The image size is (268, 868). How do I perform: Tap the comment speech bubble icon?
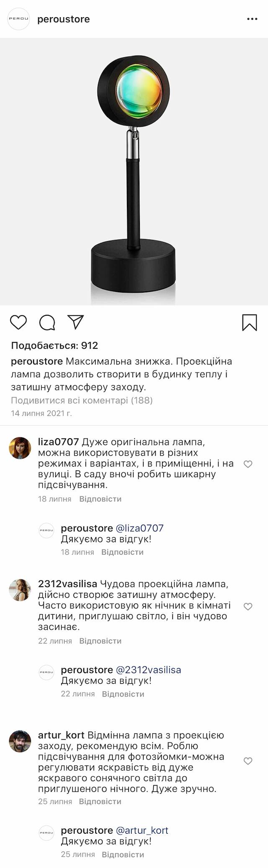tap(47, 322)
